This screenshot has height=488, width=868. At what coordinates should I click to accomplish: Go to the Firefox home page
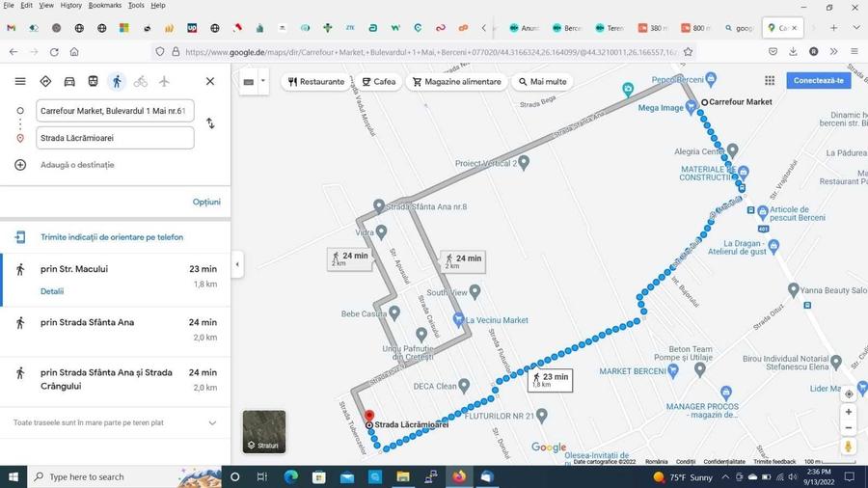point(74,51)
